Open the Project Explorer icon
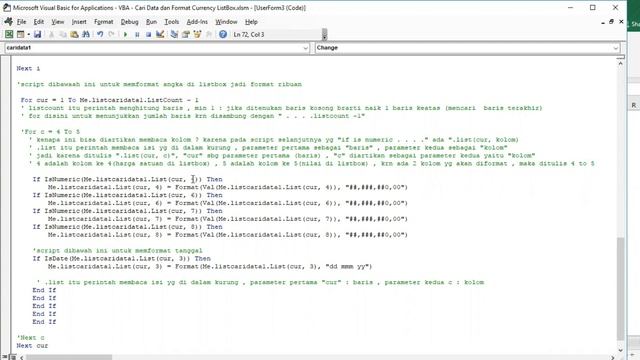Screen dimensions: 640x360 [x=174, y=34]
